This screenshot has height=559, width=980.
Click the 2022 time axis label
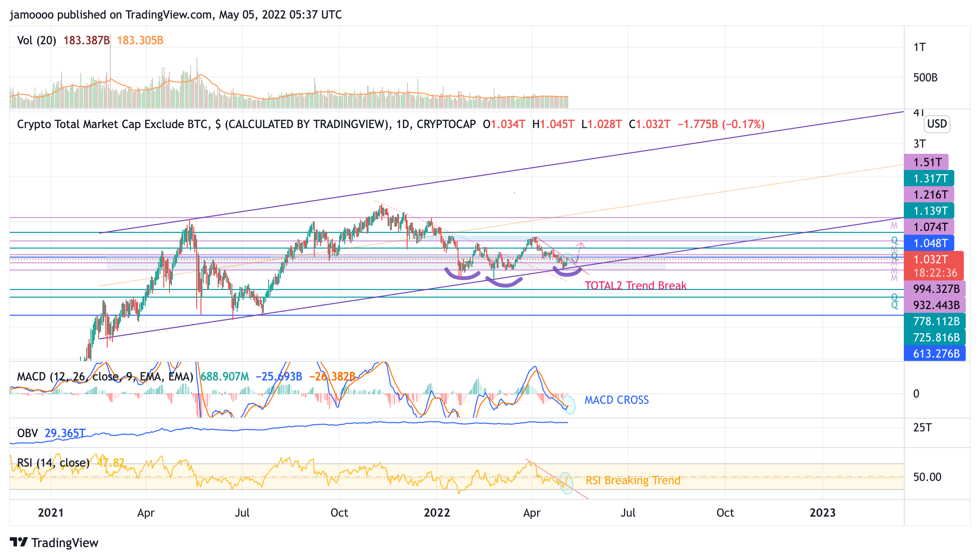point(437,513)
